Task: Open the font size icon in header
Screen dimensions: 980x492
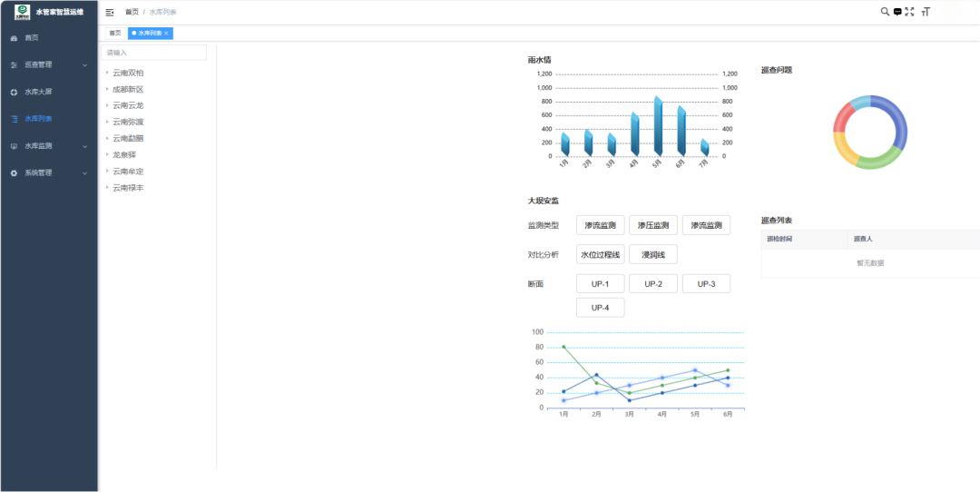Action: click(926, 12)
